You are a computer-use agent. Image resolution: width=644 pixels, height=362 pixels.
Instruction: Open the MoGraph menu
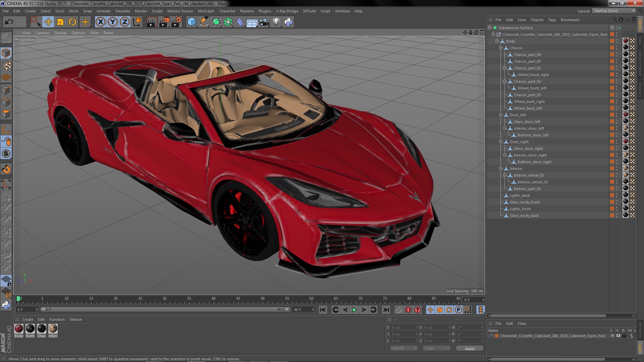[206, 11]
